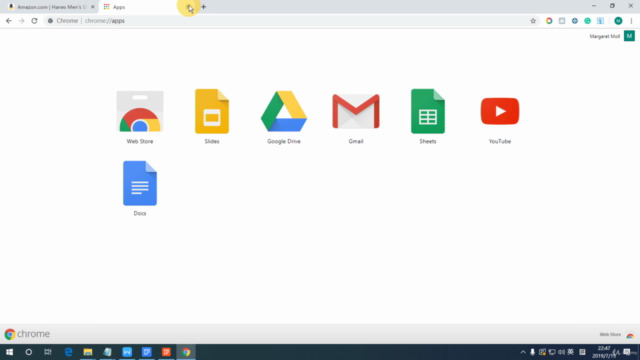
Task: Launch the Slides app
Action: pyautogui.click(x=212, y=117)
